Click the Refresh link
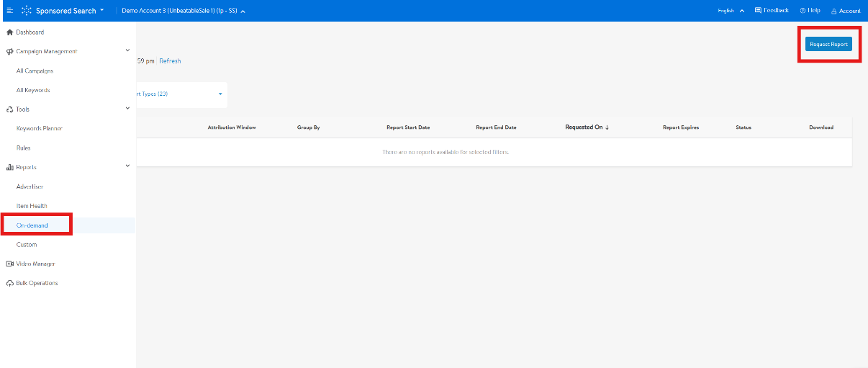 (170, 61)
